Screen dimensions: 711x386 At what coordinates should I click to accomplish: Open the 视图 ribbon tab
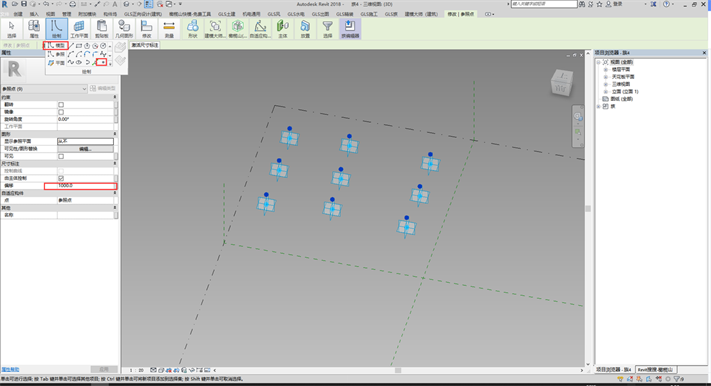point(50,14)
